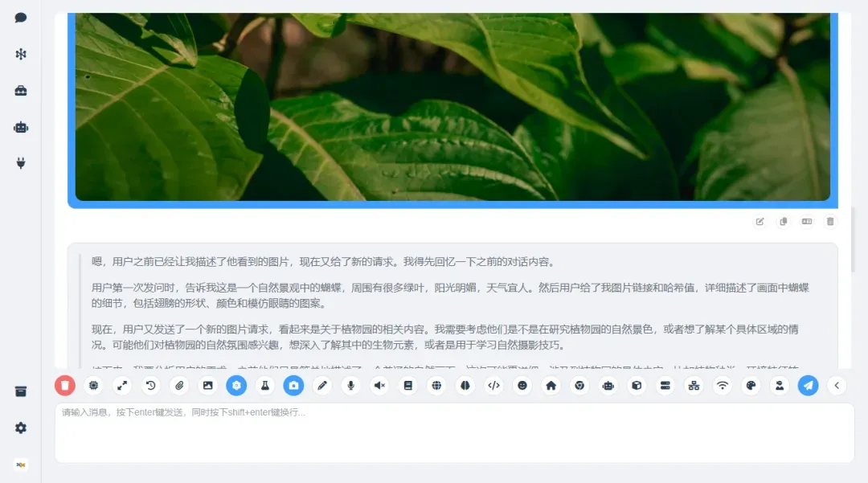Screen dimensions: 868x483
Task: Open the toolbox tab in left sidebar
Action: click(x=21, y=91)
